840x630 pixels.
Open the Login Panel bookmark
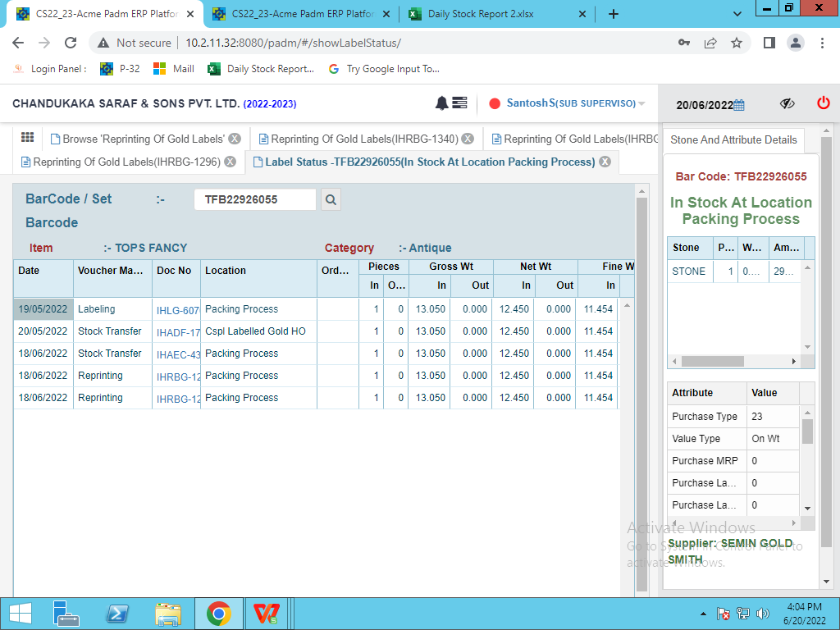point(49,69)
